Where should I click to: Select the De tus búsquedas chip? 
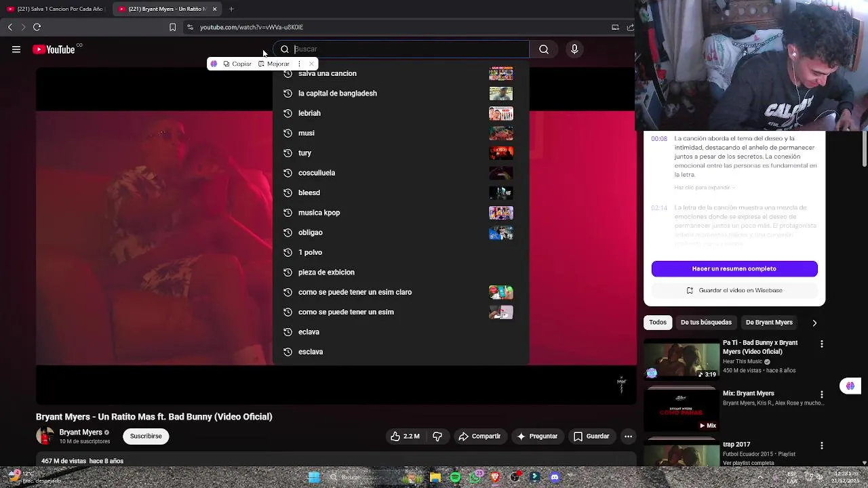click(x=706, y=323)
